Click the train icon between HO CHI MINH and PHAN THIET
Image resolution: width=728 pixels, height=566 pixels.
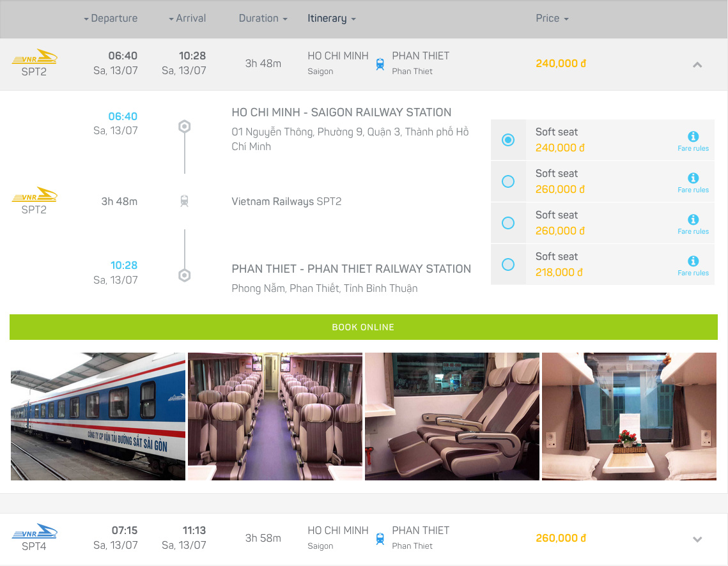[380, 64]
